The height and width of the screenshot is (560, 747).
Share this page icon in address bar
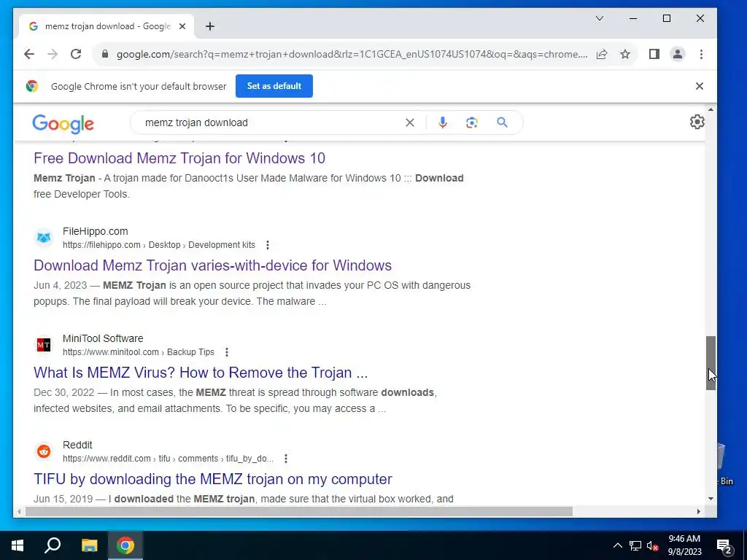point(602,54)
